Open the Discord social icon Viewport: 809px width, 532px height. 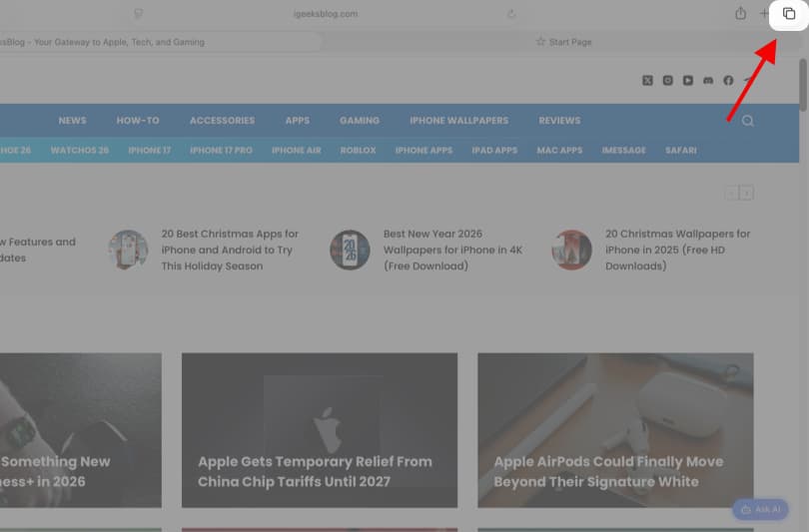click(x=708, y=81)
